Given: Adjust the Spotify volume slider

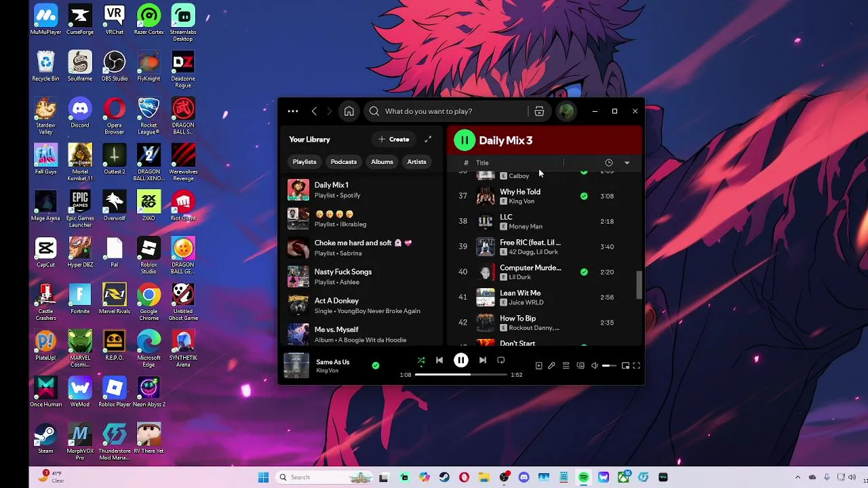Looking at the screenshot, I should [609, 366].
